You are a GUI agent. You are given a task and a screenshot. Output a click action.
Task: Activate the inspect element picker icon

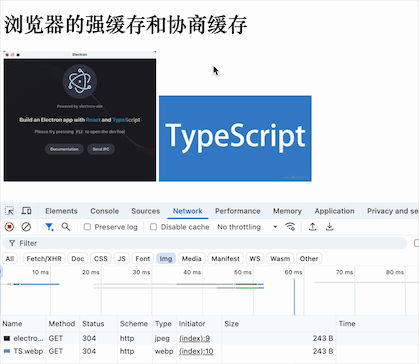9,211
